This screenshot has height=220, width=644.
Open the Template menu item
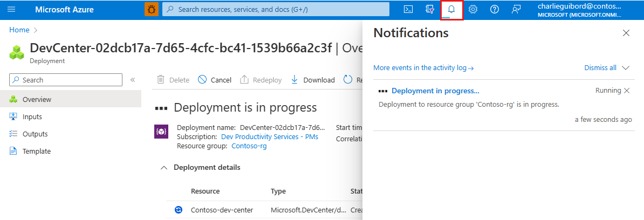(x=37, y=152)
